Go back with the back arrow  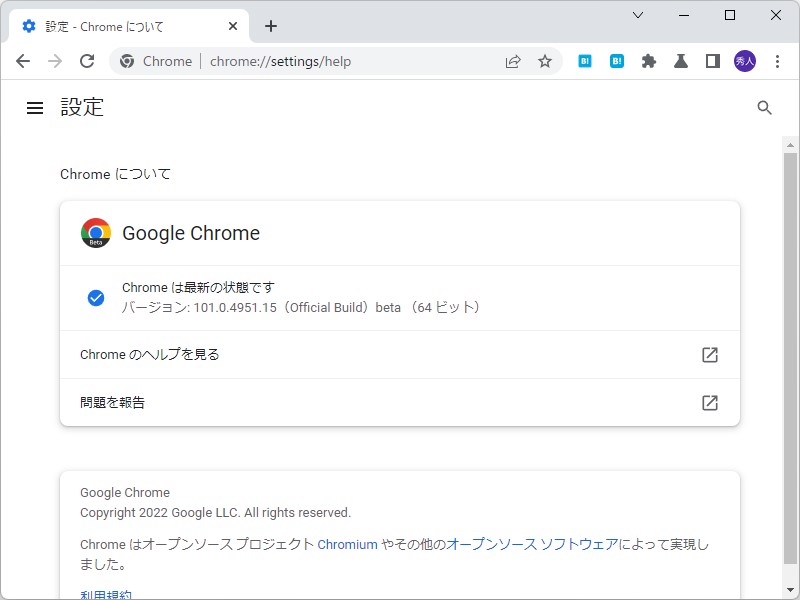(23, 61)
